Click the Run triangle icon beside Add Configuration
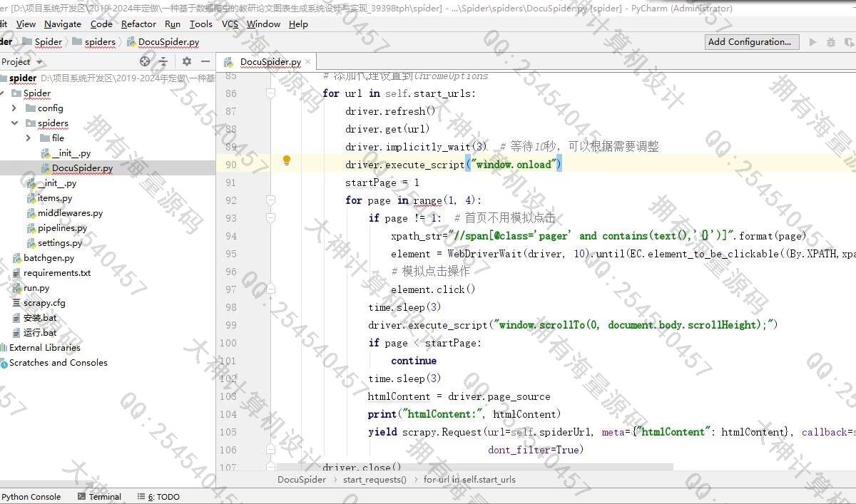Viewport: 856px width, 504px height. pyautogui.click(x=812, y=42)
